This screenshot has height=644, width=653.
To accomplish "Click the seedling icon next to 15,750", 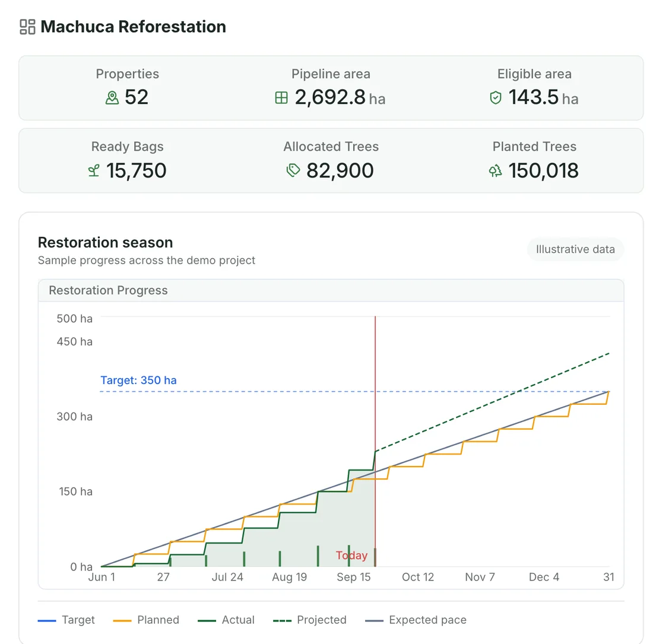I will click(94, 170).
